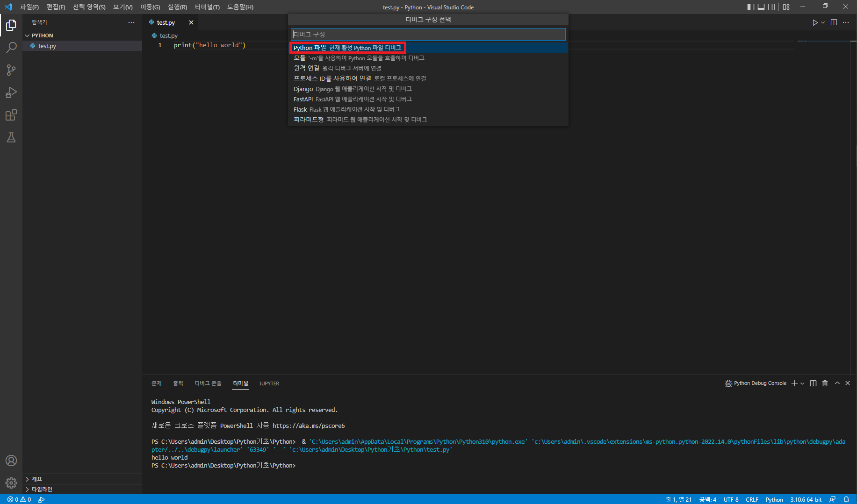Open terminal launch profile dropdown
Image resolution: width=857 pixels, height=504 pixels.
tap(802, 383)
